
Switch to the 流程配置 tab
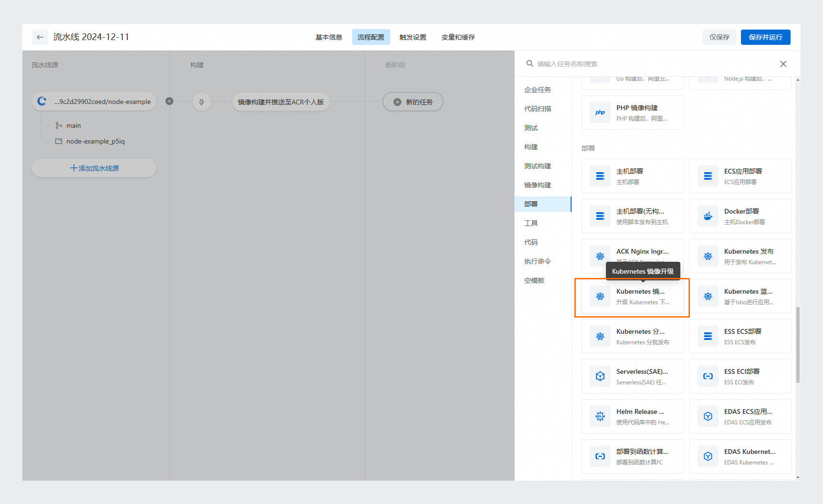point(371,37)
